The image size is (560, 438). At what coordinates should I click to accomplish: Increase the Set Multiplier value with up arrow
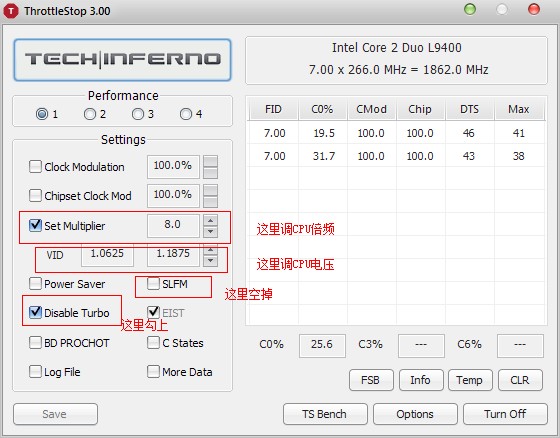pyautogui.click(x=210, y=220)
